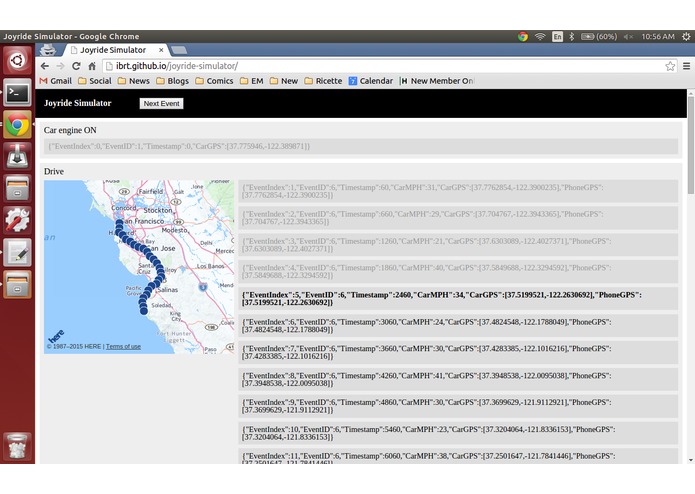Select EventIndex 6 drive event row
Viewport: 695px width, 494px height.
458,326
